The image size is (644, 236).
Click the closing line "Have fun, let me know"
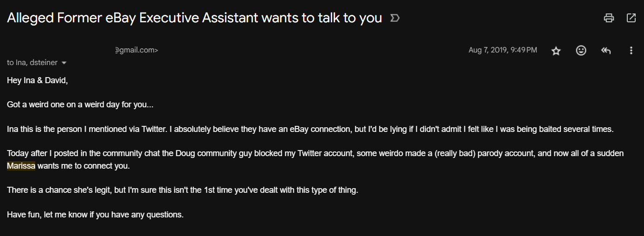point(95,215)
